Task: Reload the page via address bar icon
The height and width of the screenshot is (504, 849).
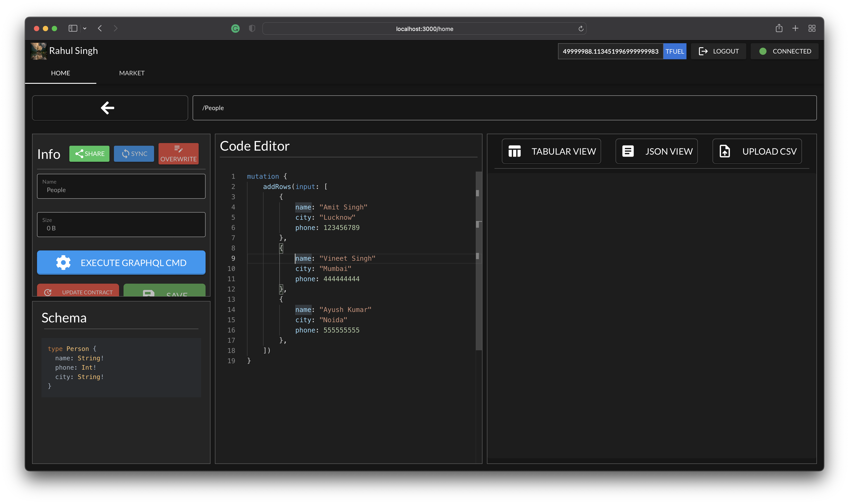Action: click(x=581, y=29)
